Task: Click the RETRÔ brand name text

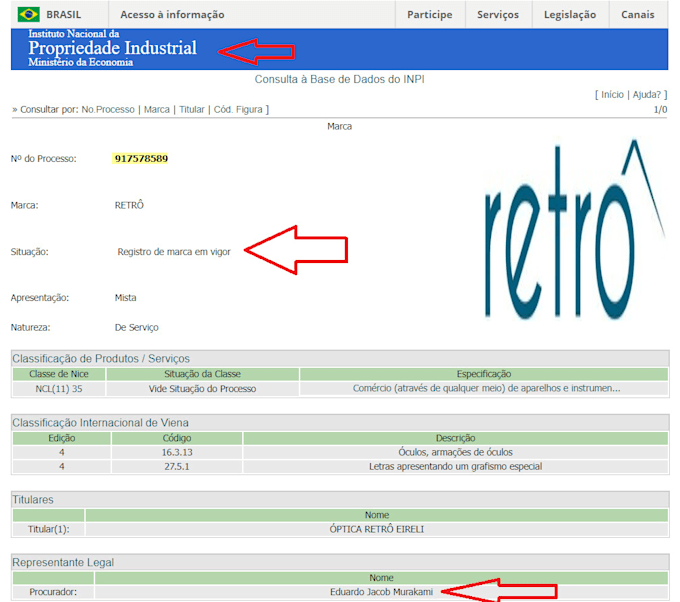Action: [x=129, y=205]
